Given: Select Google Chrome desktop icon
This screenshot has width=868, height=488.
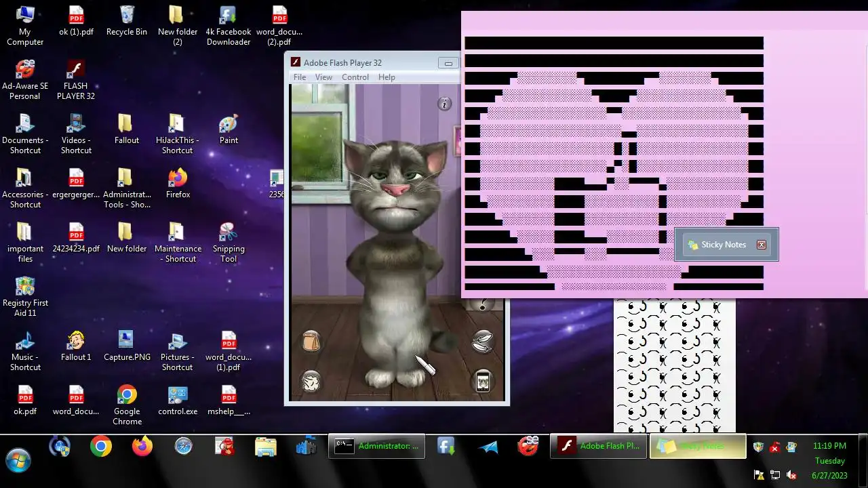Looking at the screenshot, I should 127,405.
